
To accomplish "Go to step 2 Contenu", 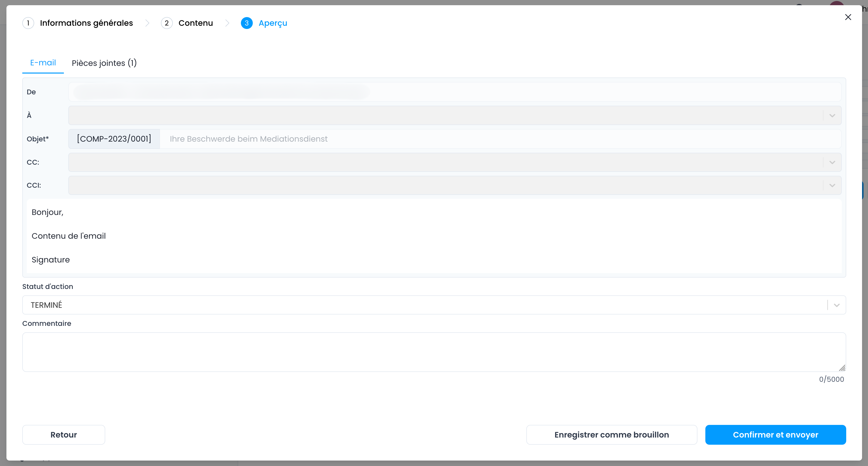I will [195, 23].
